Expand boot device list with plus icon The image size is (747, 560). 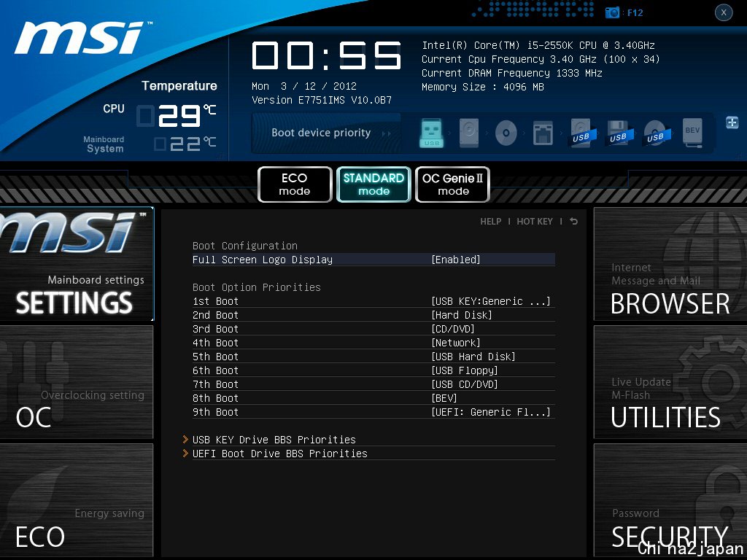click(732, 122)
